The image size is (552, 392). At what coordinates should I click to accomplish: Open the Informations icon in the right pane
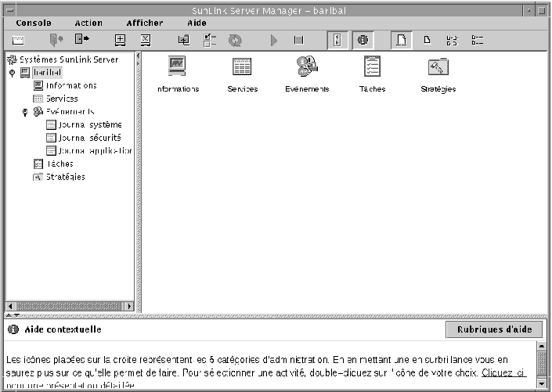tap(177, 66)
